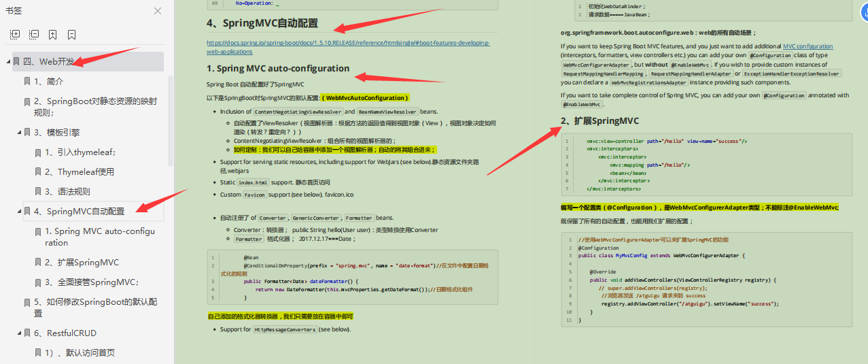This screenshot has height=364, width=868.
Task: Click the Favicon inline code
Action: [x=255, y=195]
